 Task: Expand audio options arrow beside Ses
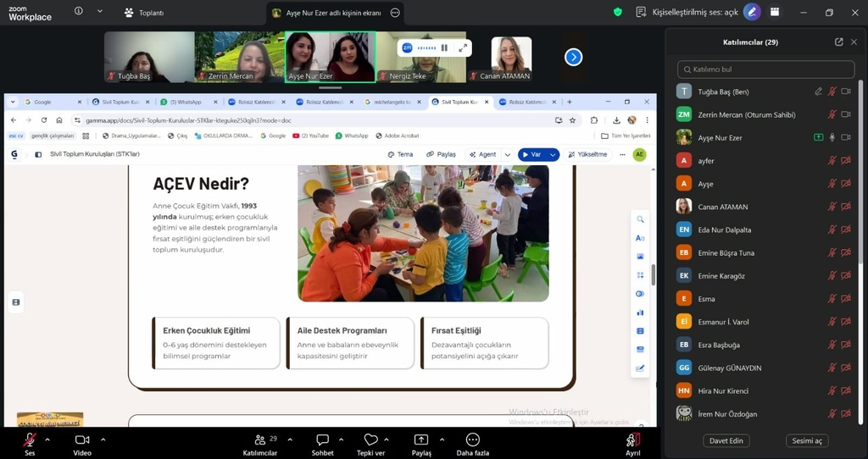47,440
